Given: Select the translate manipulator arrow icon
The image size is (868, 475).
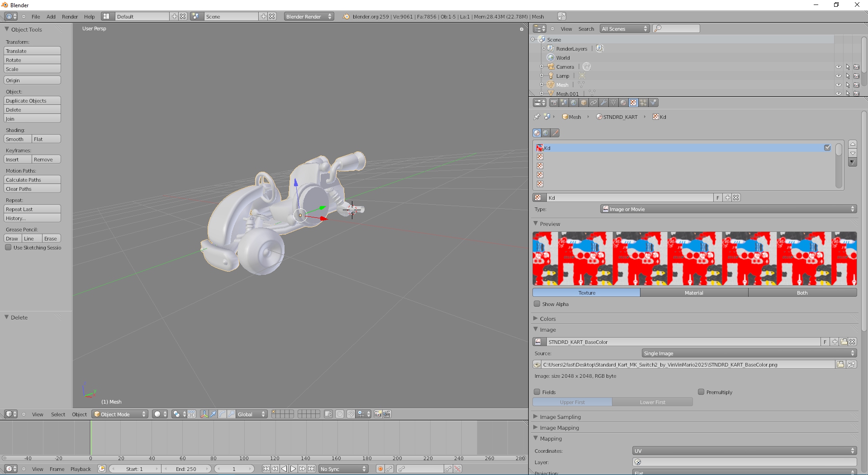Looking at the screenshot, I should coord(213,414).
